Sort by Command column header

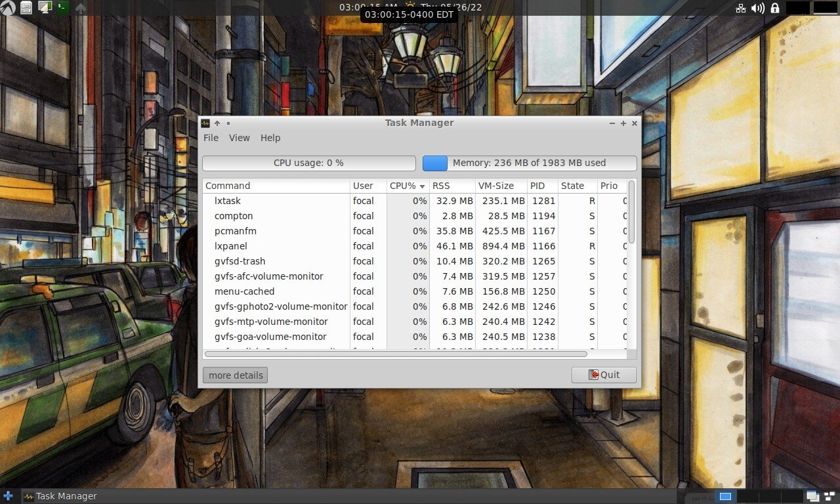click(276, 186)
